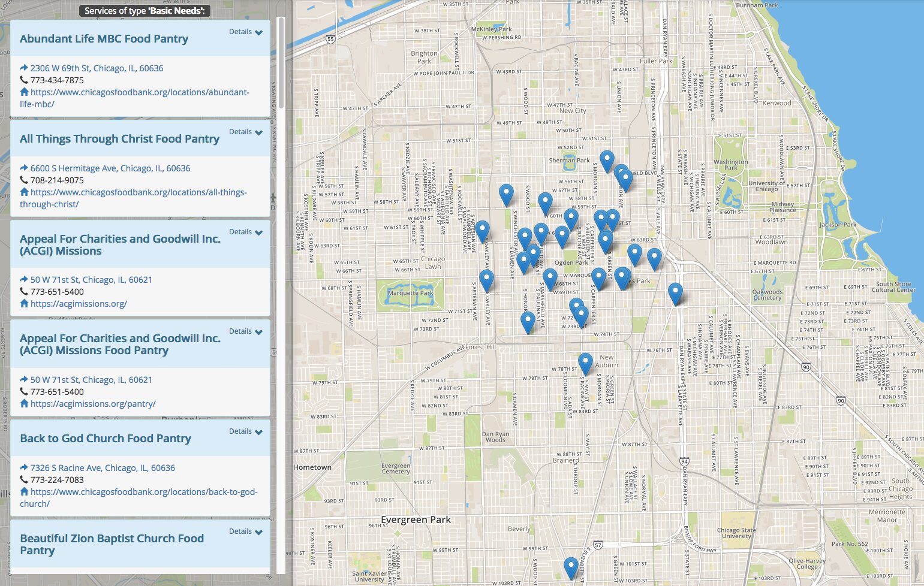This screenshot has height=586, width=924.
Task: Collapse the Details chevron on Back to God Church
Action: pos(245,431)
